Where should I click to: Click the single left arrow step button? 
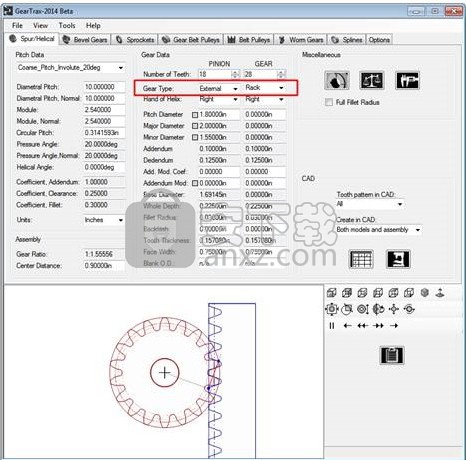347,326
